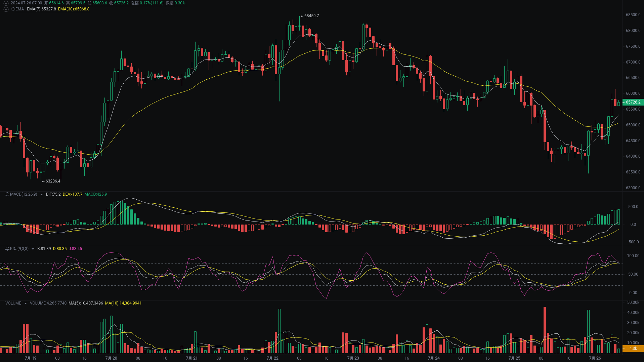Screen dimensions: 644x362
Task: Toggle visibility of the main chart with circle chevron
Action: coord(6,2)
